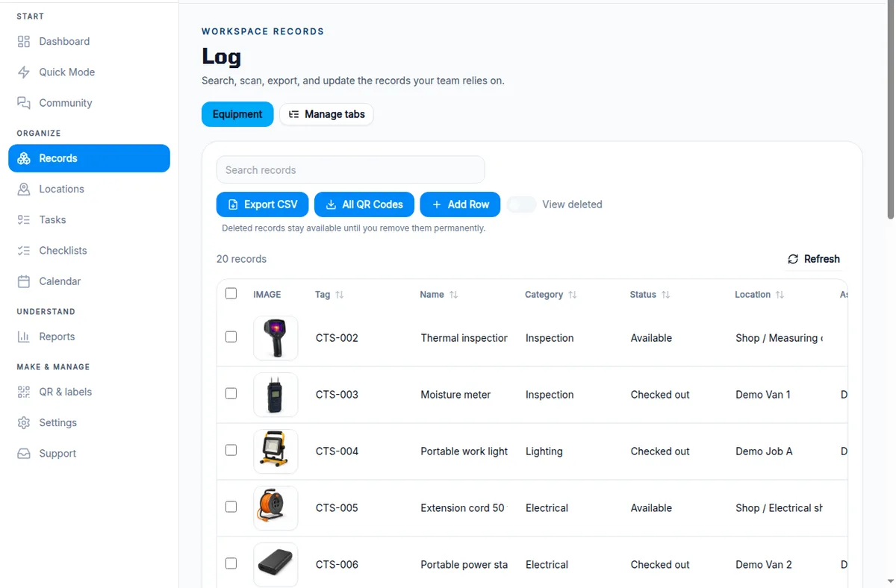Click the Demo Van 2 location cell
The width and height of the screenshot is (896, 588).
pos(763,565)
